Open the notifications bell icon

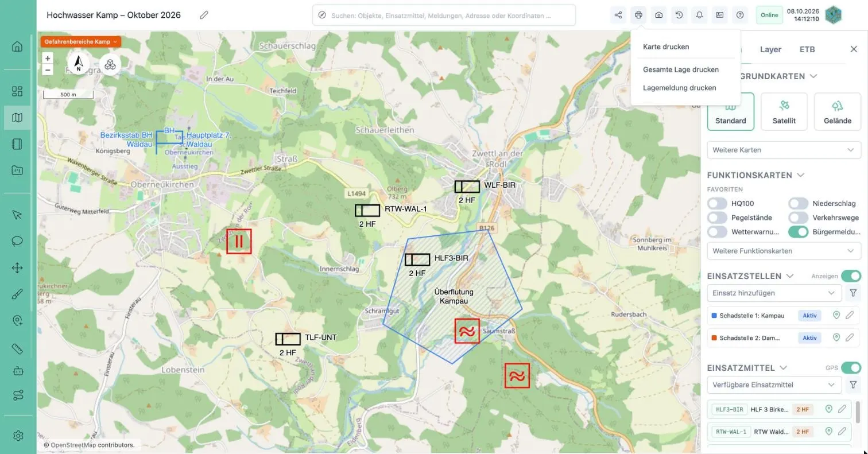click(x=699, y=15)
